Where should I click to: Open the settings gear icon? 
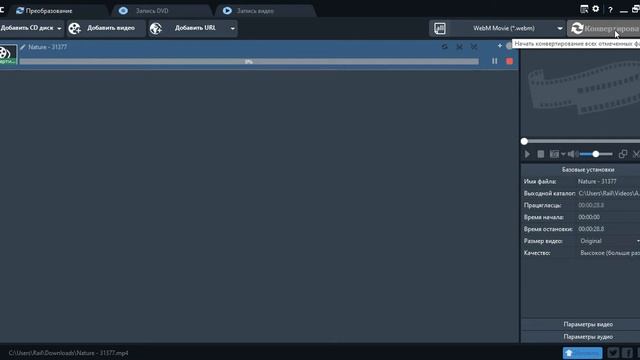[596, 9]
